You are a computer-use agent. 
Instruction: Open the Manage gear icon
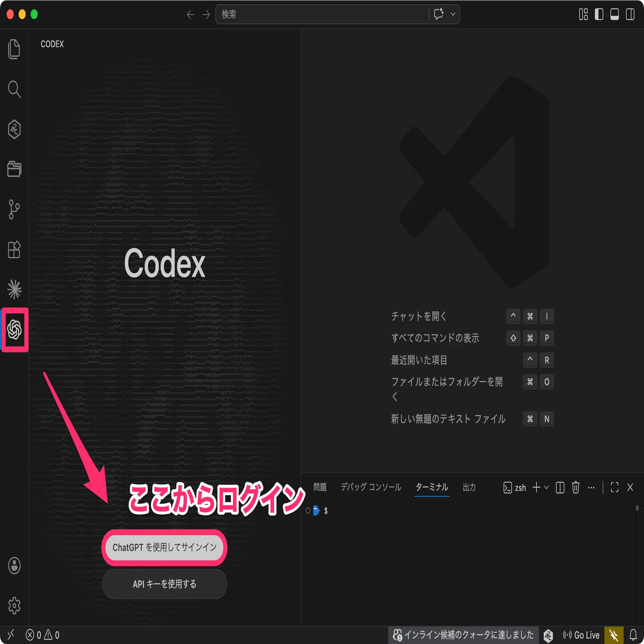(x=14, y=606)
